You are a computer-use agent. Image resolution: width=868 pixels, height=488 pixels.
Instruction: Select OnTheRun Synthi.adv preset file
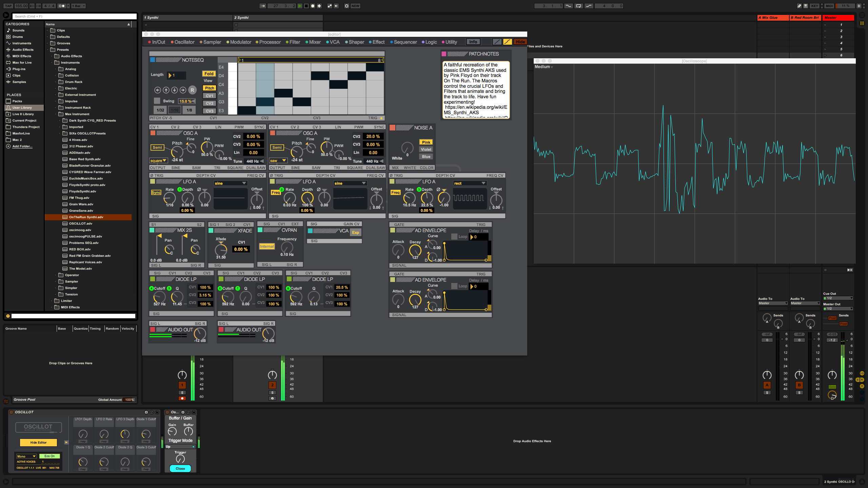[86, 217]
